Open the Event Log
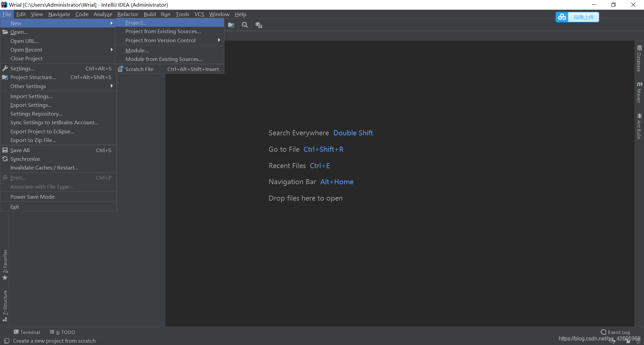644x345 pixels. coord(615,332)
